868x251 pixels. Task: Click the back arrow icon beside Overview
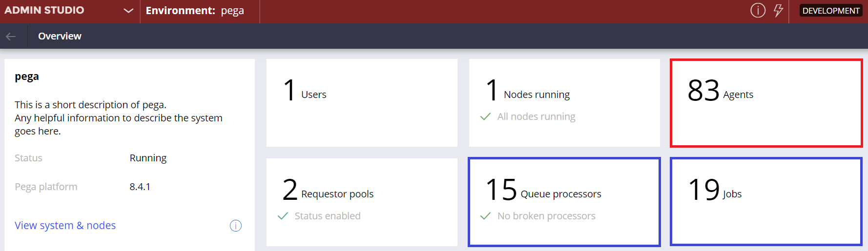point(11,37)
